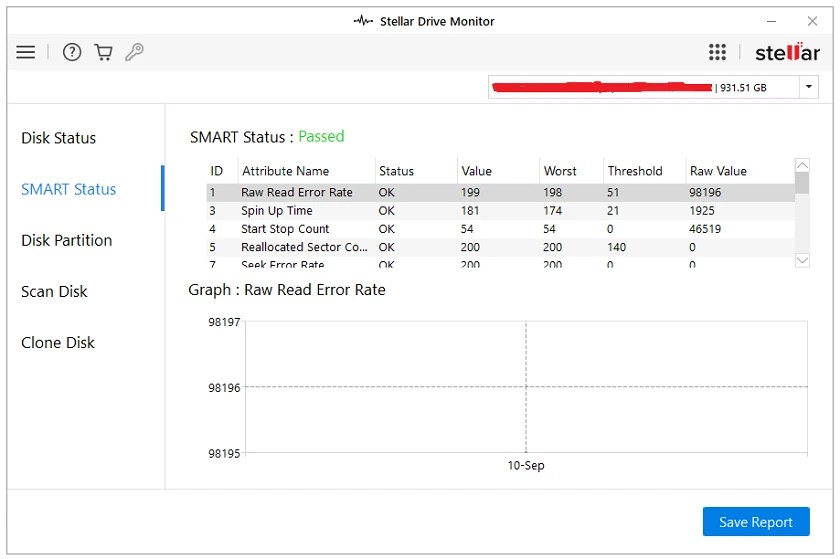Select the SMART Status tab
The width and height of the screenshot is (840, 559).
click(69, 189)
